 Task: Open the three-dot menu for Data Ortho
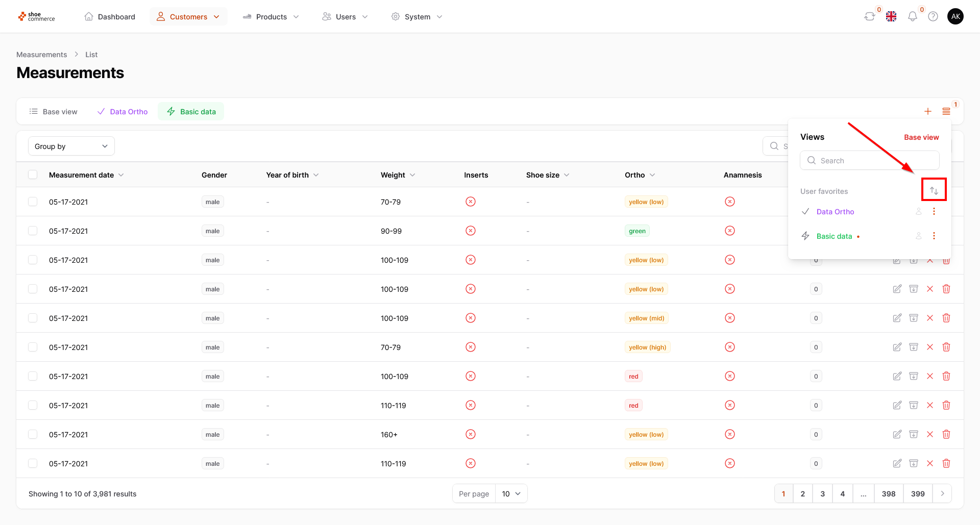934,211
